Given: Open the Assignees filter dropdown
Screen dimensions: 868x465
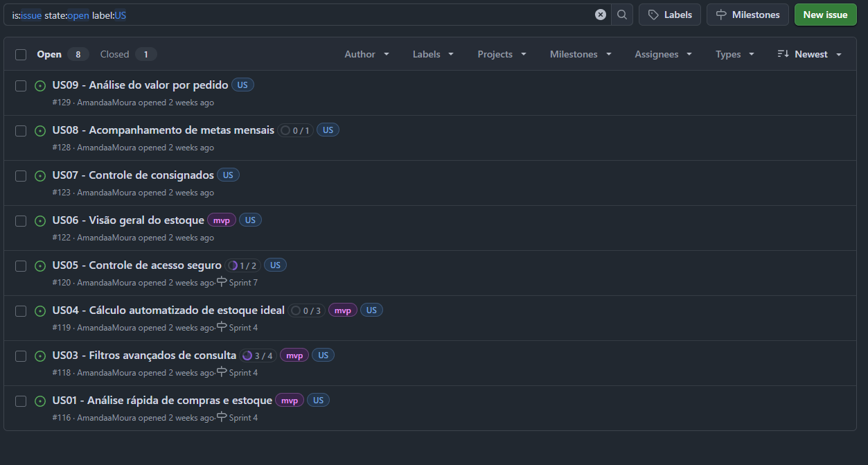Looking at the screenshot, I should point(664,54).
